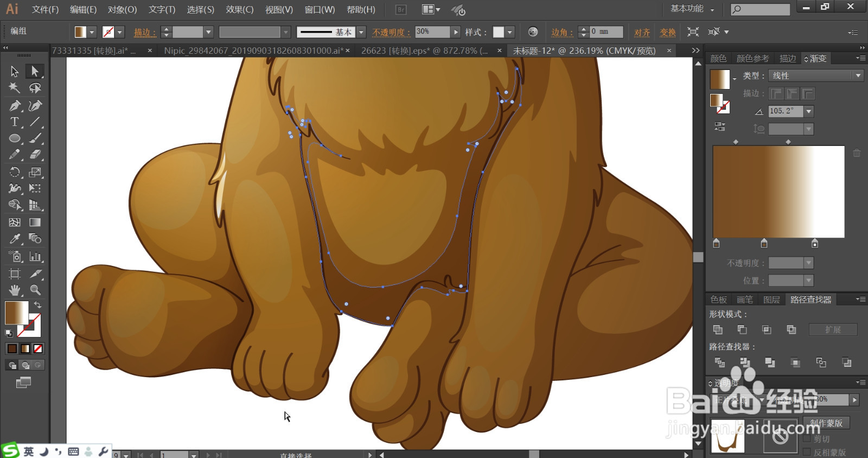This screenshot has height=458, width=868.
Task: Select the Direct Selection tool
Action: pos(35,71)
